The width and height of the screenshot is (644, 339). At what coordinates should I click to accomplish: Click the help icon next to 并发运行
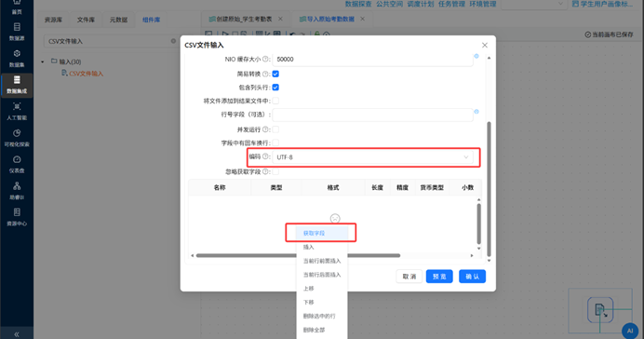[x=265, y=129]
